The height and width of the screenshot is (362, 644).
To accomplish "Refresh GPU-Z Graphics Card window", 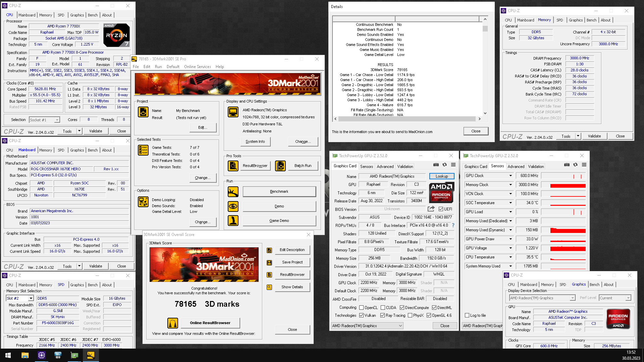I will click(445, 165).
